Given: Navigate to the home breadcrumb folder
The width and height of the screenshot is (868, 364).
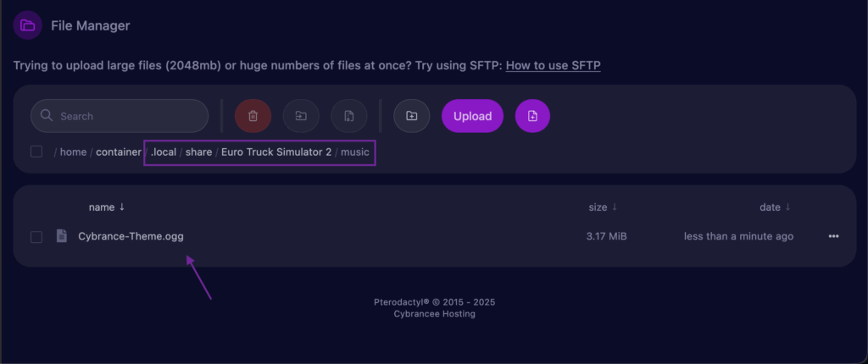Looking at the screenshot, I should click(74, 152).
